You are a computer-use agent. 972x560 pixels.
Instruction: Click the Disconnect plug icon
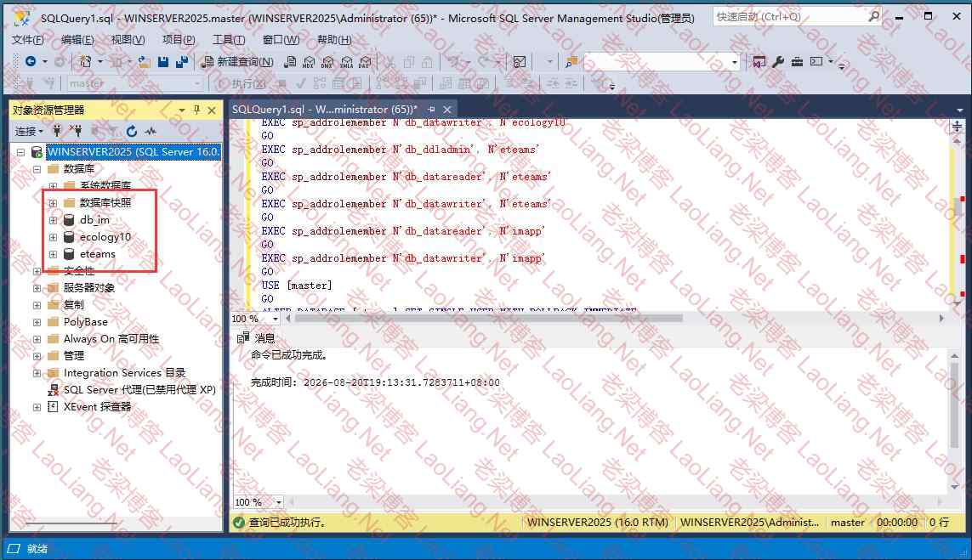pyautogui.click(x=76, y=131)
